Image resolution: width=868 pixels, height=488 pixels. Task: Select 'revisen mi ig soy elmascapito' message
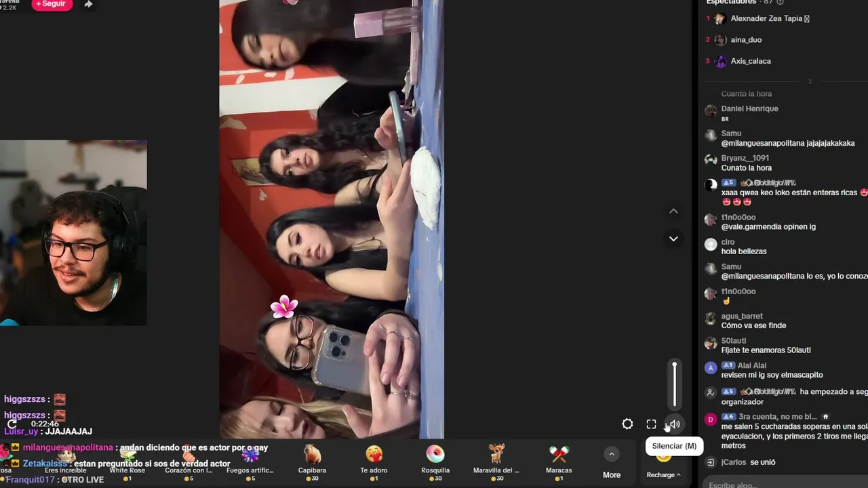click(772, 375)
